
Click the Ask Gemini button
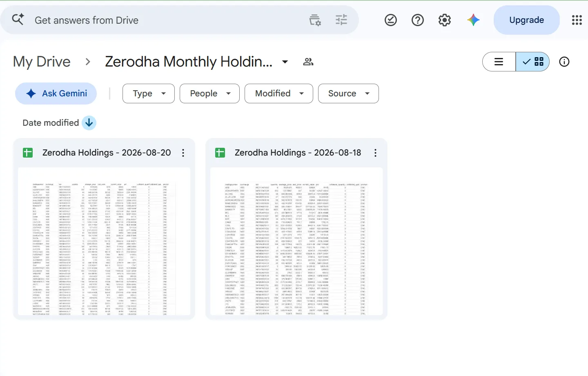click(56, 93)
